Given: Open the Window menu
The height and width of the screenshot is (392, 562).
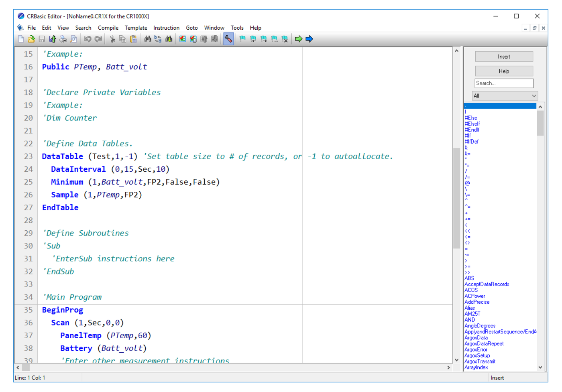Looking at the screenshot, I should coord(214,28).
